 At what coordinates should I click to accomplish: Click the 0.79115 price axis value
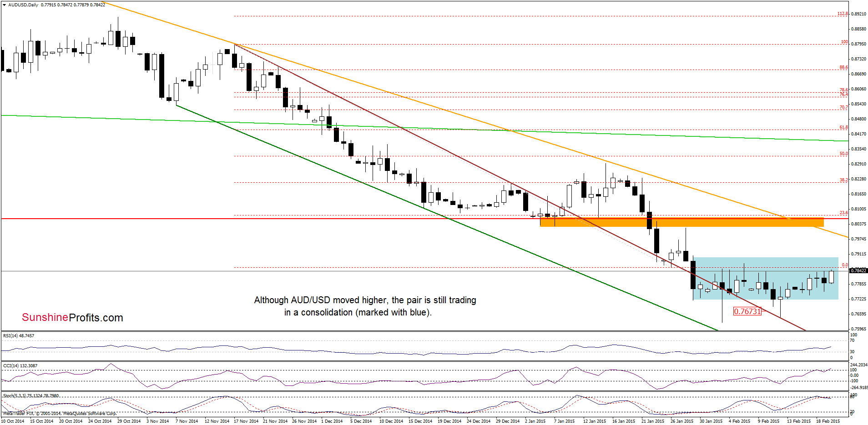(x=859, y=254)
